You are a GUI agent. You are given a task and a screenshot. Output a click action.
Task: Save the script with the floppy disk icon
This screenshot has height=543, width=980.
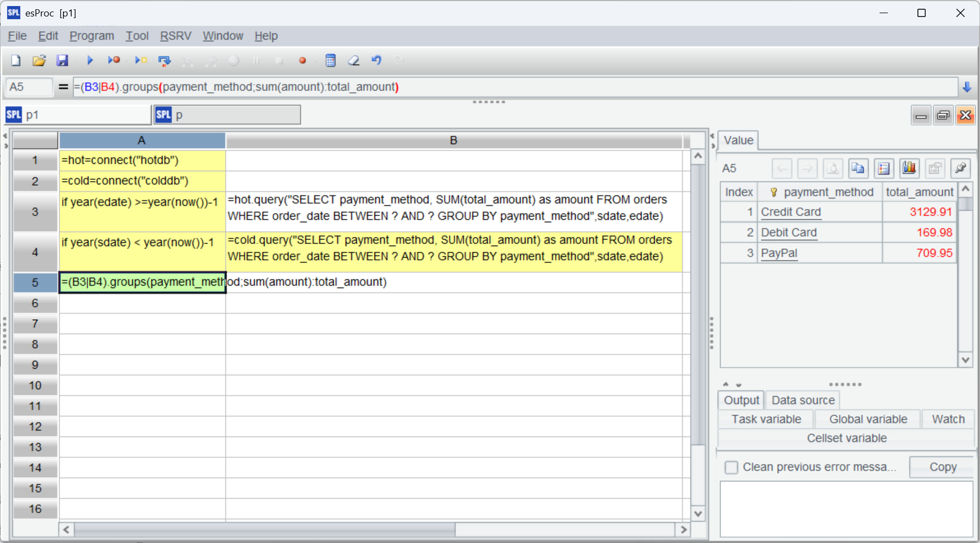[x=62, y=60]
